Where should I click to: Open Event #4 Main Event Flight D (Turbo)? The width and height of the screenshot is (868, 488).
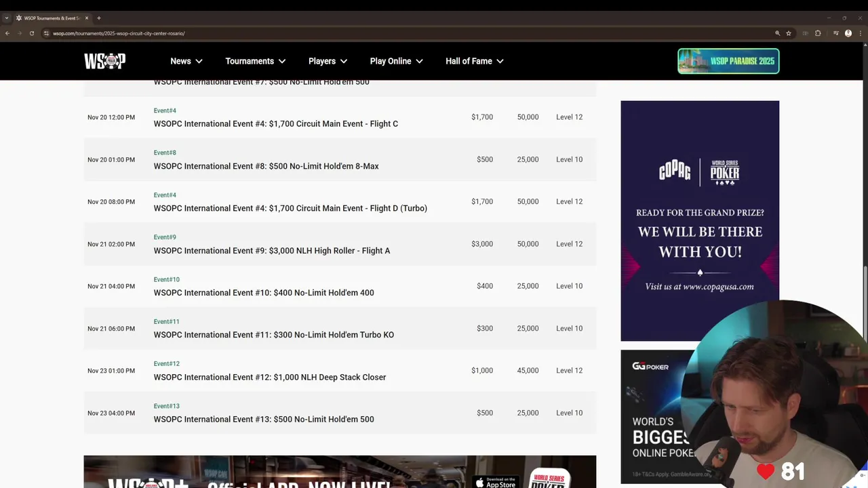click(290, 208)
